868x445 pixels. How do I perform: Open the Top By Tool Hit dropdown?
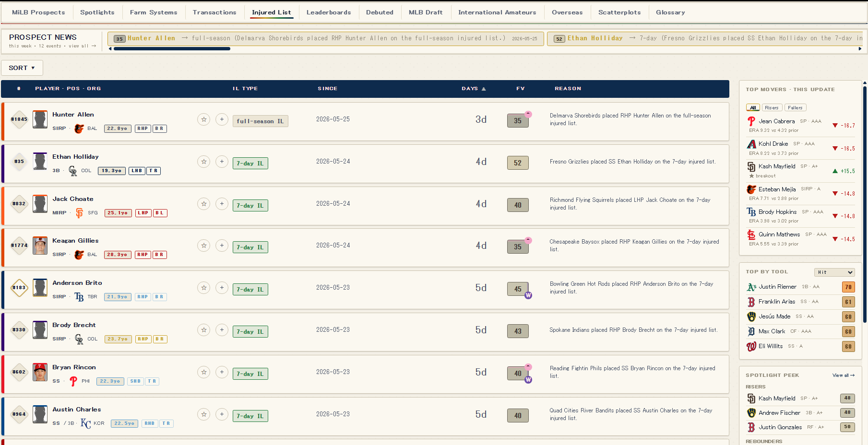(834, 272)
